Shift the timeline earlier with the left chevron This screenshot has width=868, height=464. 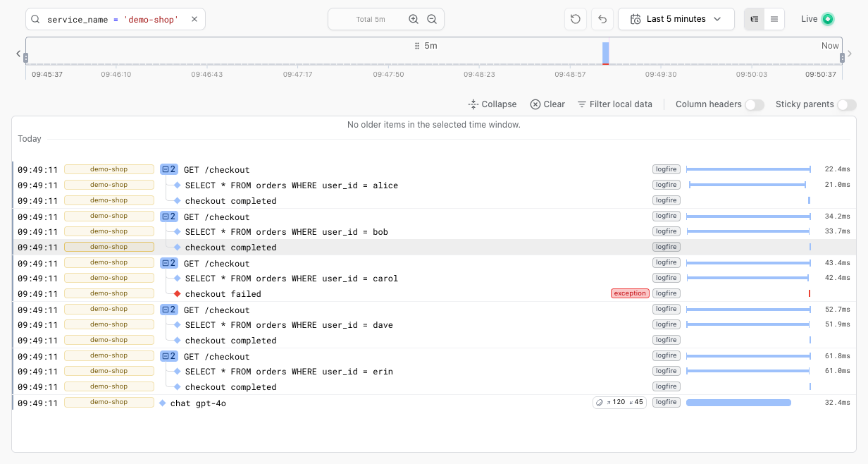point(19,53)
